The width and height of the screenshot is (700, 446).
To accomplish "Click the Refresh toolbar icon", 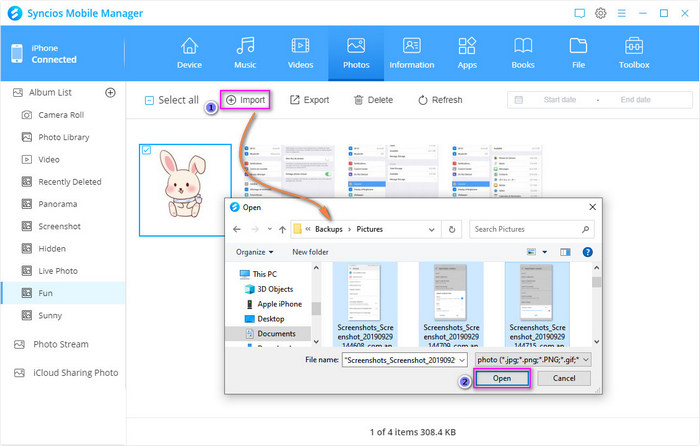I will (x=423, y=100).
